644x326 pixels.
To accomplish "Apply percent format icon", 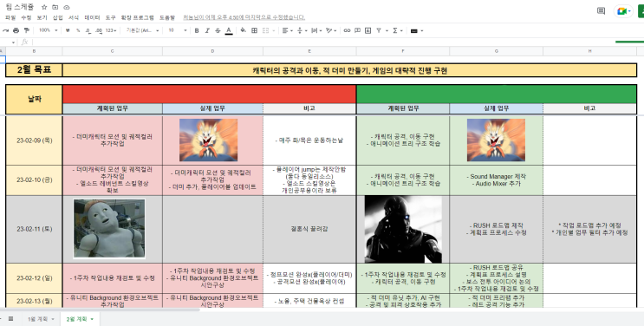I will (x=78, y=30).
